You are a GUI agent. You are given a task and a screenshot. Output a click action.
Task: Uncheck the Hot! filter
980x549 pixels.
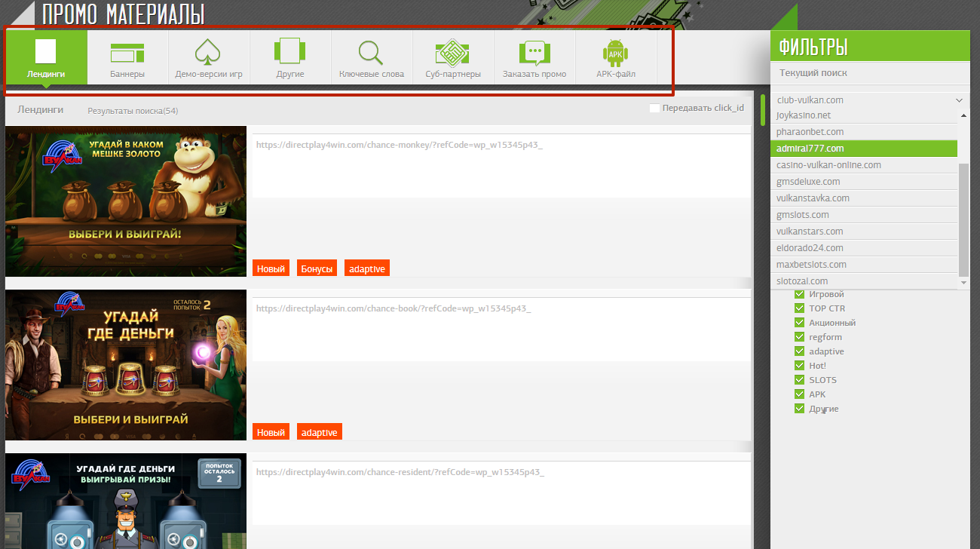800,366
